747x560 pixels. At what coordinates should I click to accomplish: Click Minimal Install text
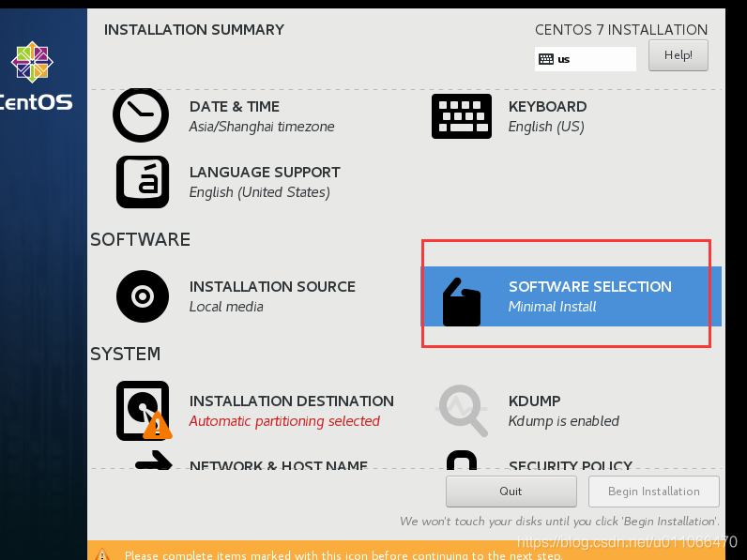[552, 307]
